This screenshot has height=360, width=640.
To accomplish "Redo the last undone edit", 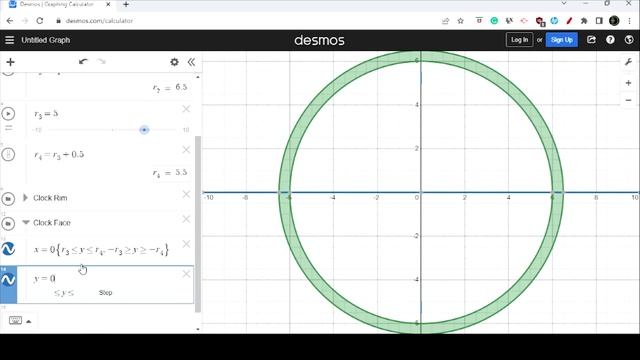I will [101, 62].
